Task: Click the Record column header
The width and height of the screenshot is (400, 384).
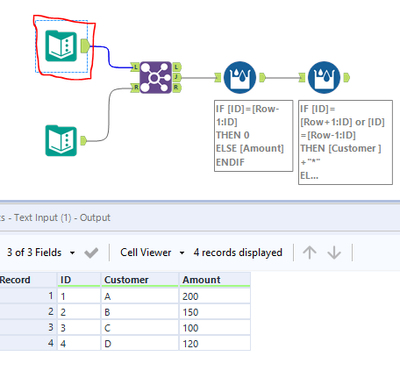Action: click(28, 280)
